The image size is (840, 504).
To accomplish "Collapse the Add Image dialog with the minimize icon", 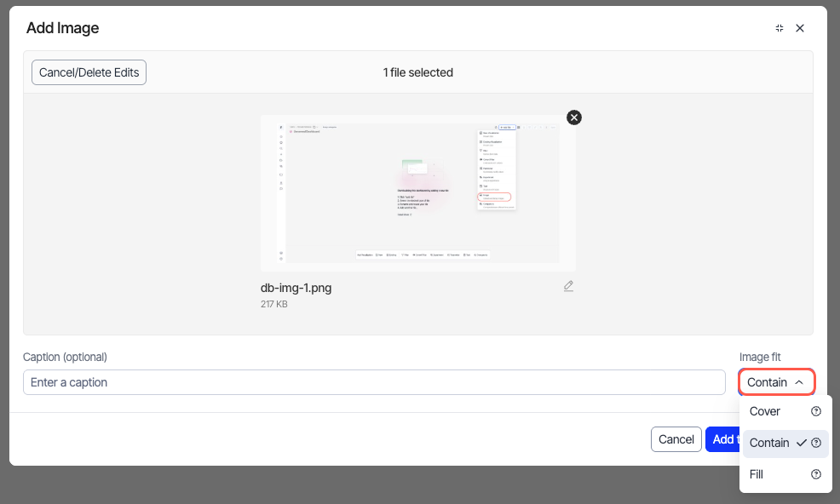I will click(779, 28).
